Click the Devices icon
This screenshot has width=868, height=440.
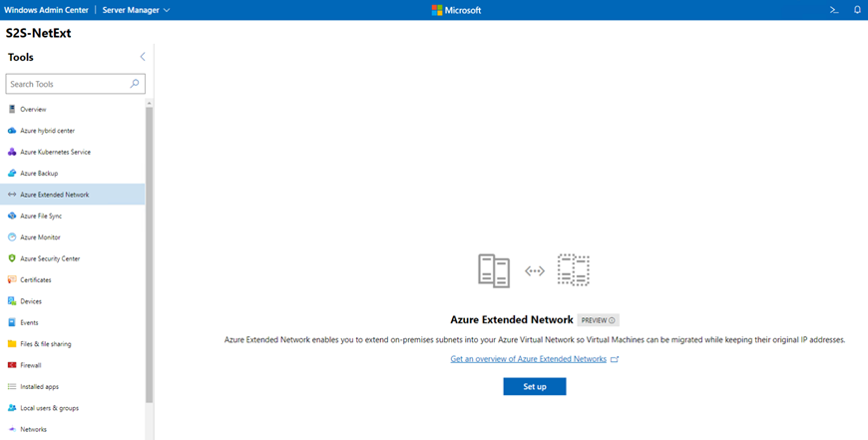[x=12, y=301]
